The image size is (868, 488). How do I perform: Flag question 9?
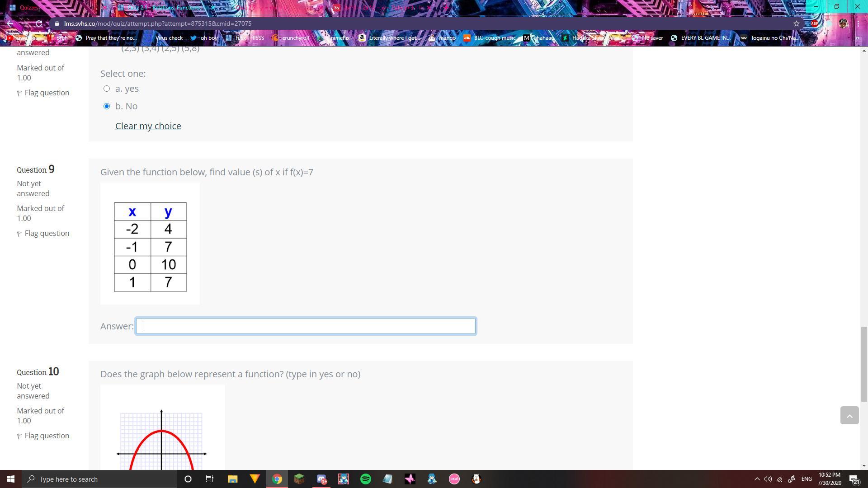pos(47,233)
